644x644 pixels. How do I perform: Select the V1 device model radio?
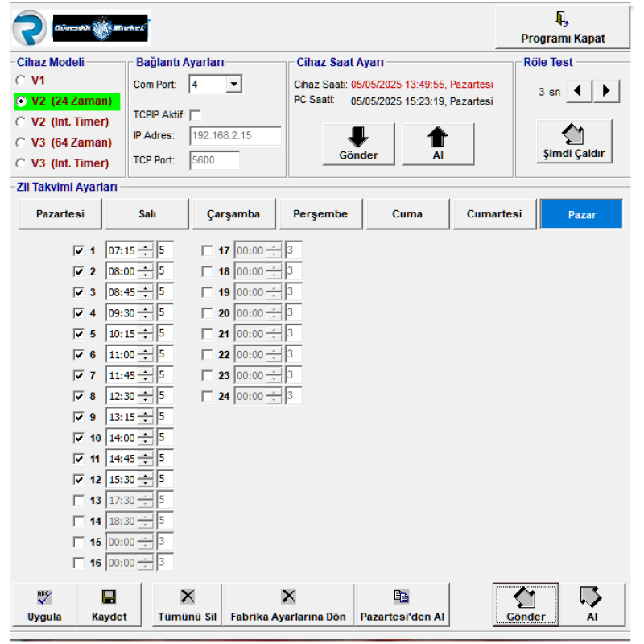coord(21,80)
